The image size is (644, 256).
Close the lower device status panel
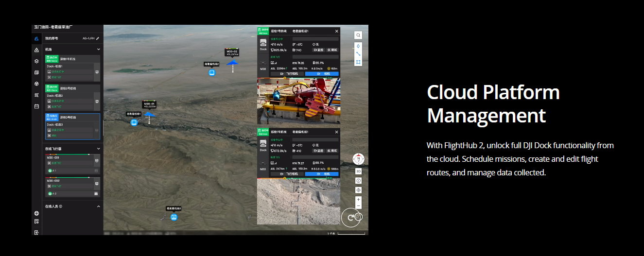point(336,132)
